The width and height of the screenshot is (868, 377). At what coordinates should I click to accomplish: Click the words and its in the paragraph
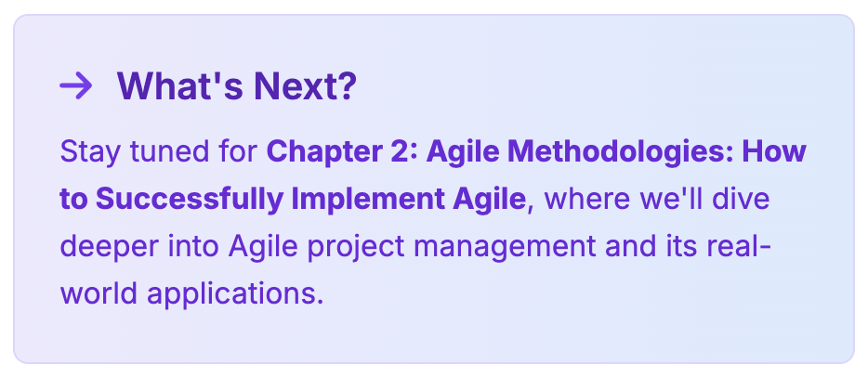(x=651, y=247)
